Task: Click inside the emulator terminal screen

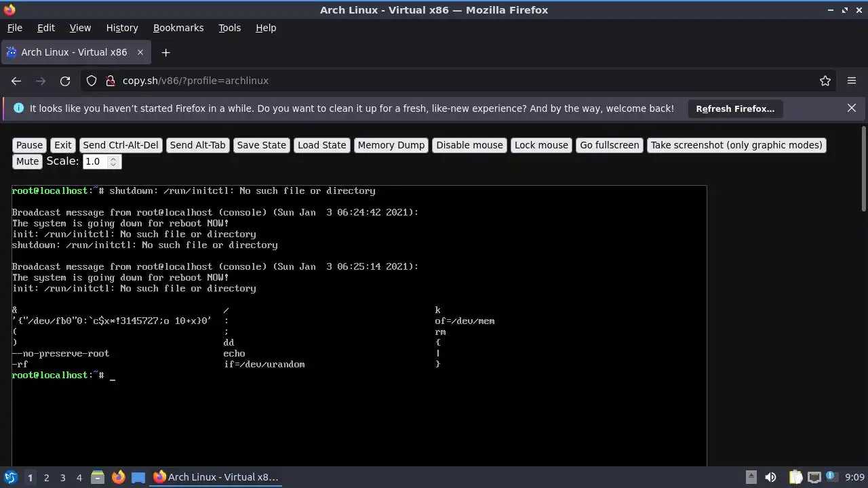Action: tap(359, 325)
